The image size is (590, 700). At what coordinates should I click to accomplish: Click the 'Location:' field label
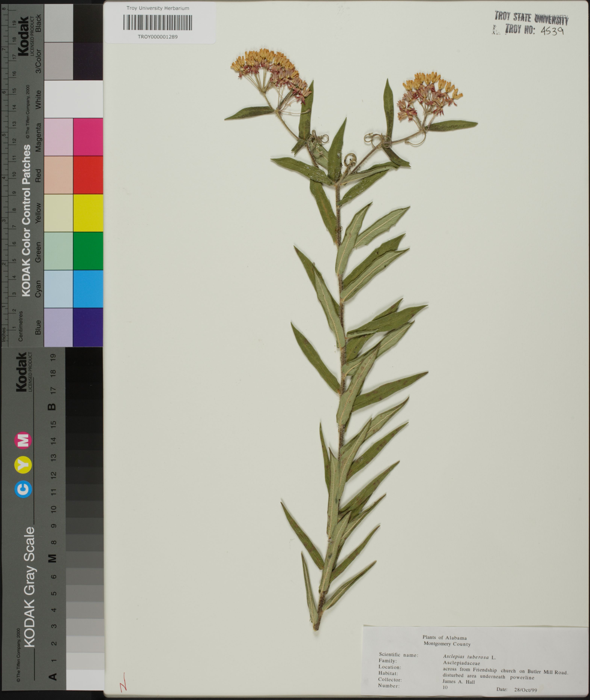(x=390, y=667)
